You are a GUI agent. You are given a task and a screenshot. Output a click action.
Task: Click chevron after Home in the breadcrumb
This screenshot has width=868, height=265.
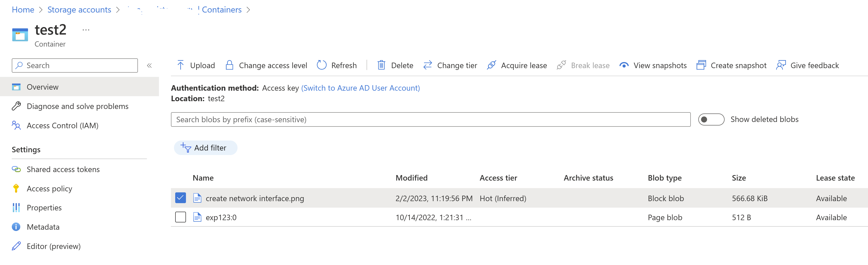coord(41,10)
